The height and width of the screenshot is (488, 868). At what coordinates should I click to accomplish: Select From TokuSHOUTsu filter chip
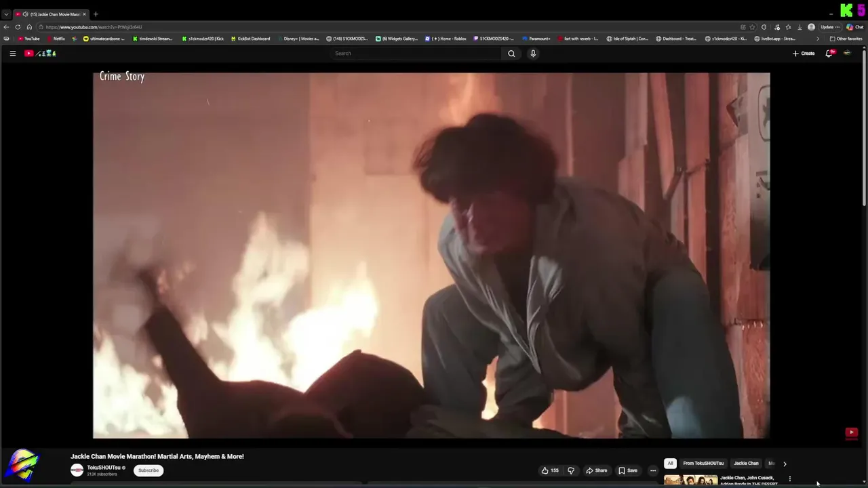point(703,464)
